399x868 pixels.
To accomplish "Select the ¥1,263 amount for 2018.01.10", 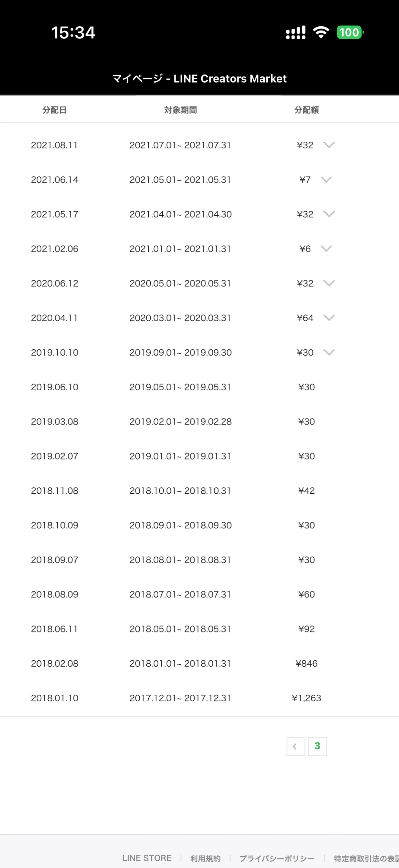I will [x=307, y=698].
